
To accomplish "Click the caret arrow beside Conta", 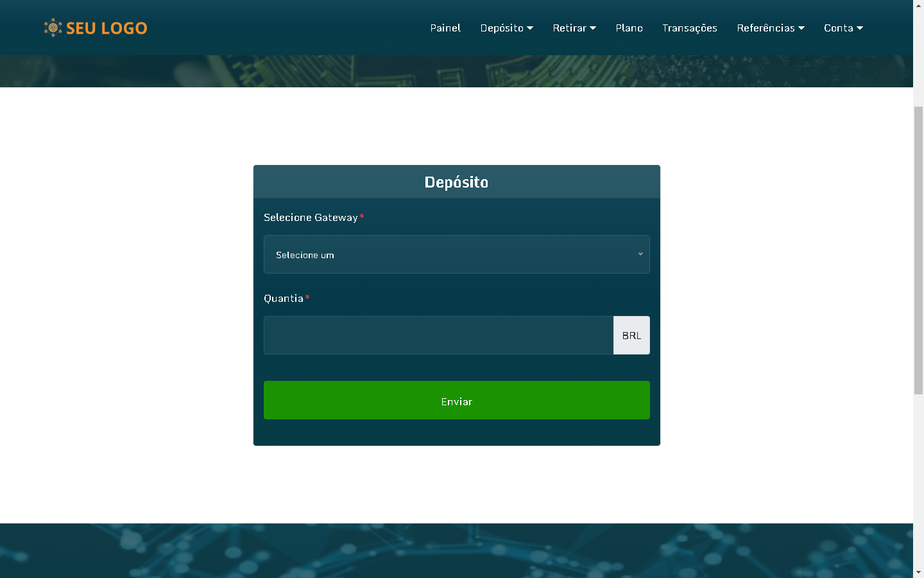I will pos(860,28).
